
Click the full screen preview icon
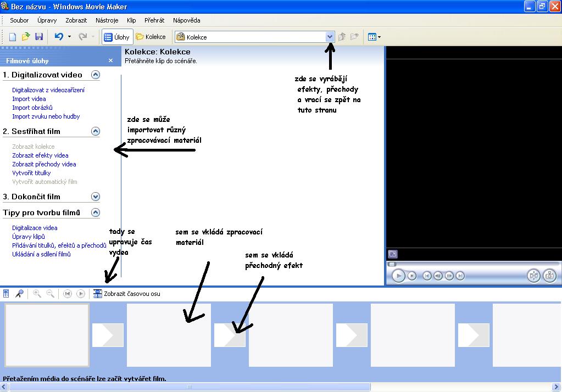pyautogui.click(x=393, y=254)
